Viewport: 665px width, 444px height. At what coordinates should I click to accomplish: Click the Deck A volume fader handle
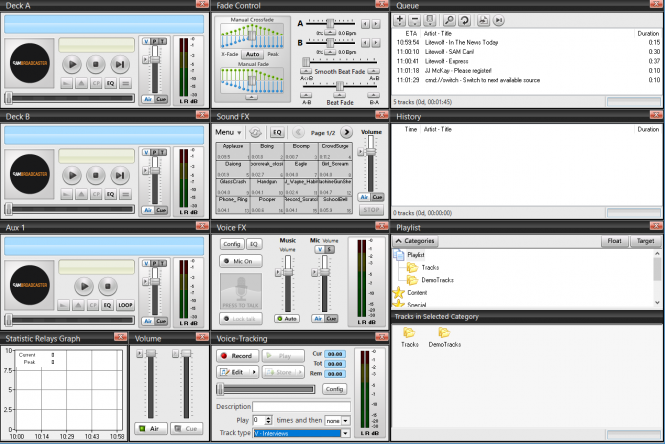tap(155, 59)
